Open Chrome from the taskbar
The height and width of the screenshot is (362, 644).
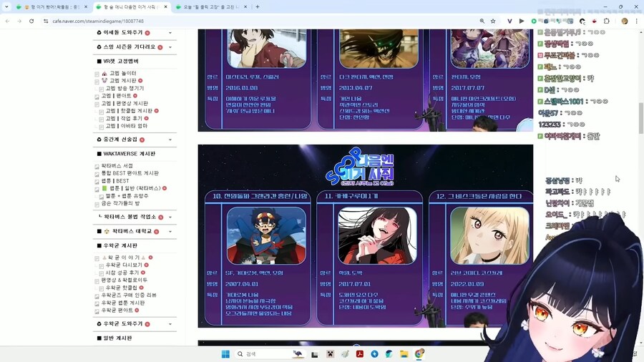[x=419, y=354]
